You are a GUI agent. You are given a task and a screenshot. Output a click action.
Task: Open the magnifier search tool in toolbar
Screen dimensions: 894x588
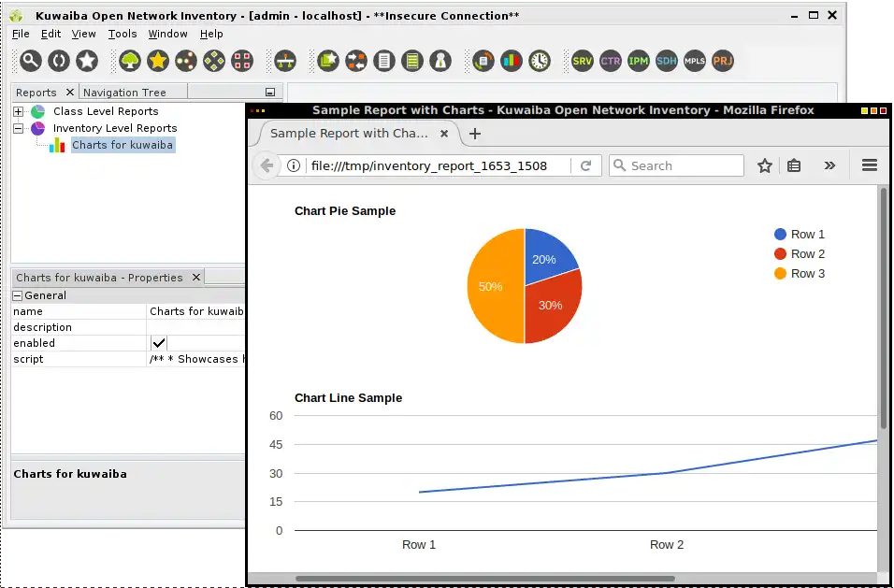31,61
